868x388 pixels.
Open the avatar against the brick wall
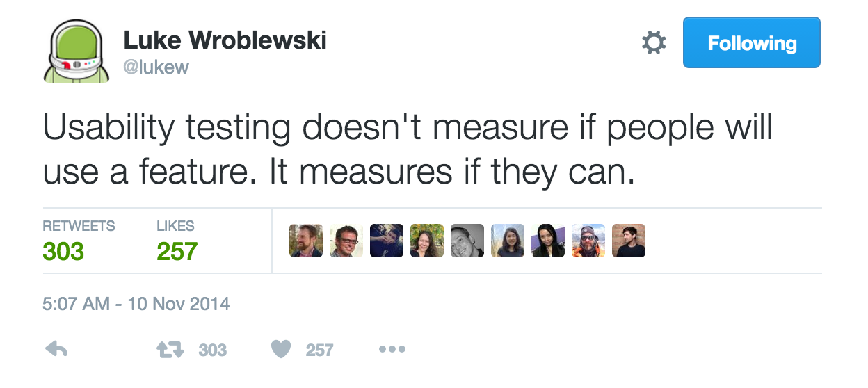coord(629,241)
